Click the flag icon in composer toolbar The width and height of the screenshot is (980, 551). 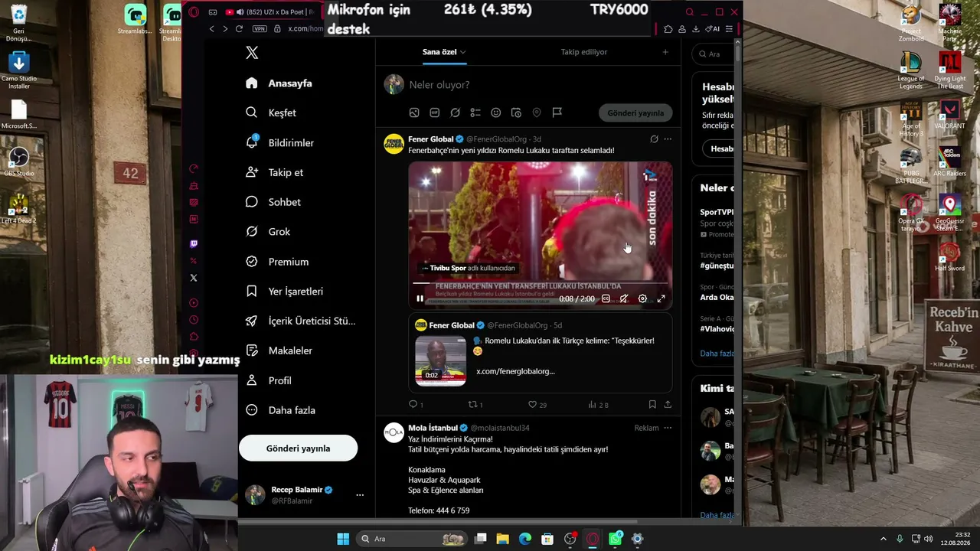[557, 112]
